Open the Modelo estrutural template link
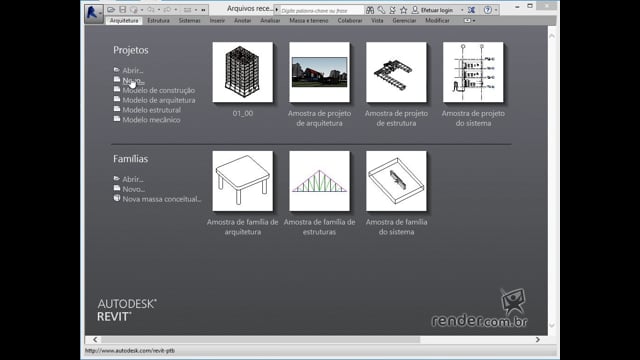Screen dimensions: 640x360 click(151, 110)
